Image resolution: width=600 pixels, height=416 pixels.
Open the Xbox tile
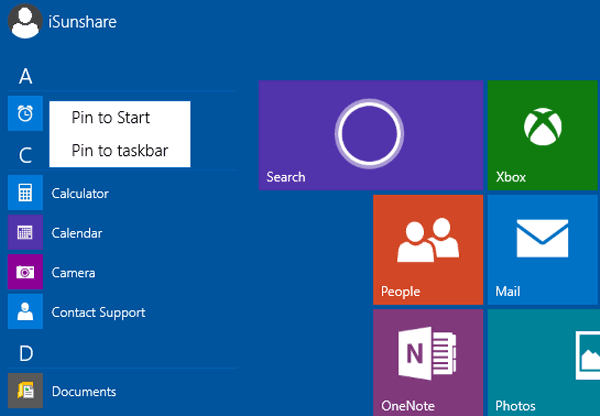pos(542,135)
